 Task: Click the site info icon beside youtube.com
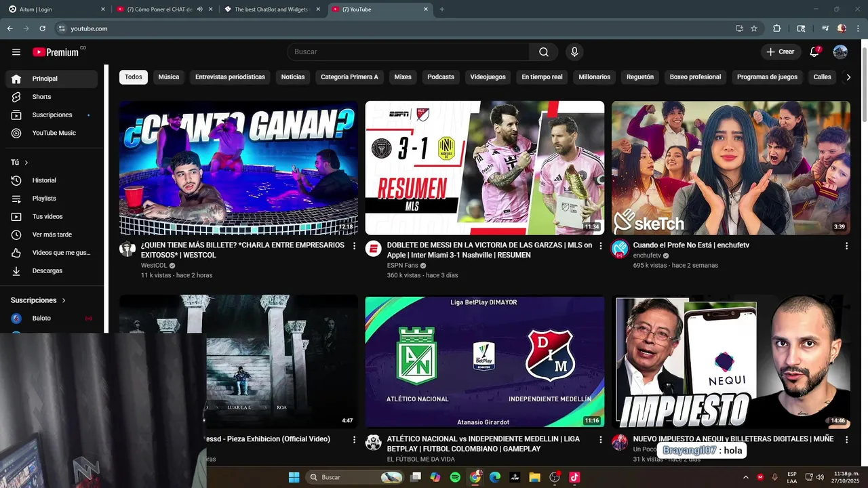tap(62, 28)
